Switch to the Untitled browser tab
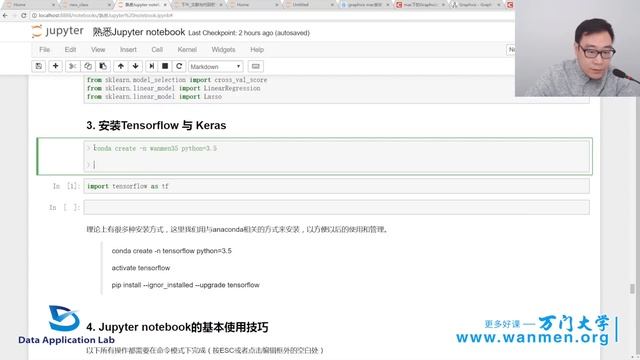640x360 pixels. (x=309, y=4)
